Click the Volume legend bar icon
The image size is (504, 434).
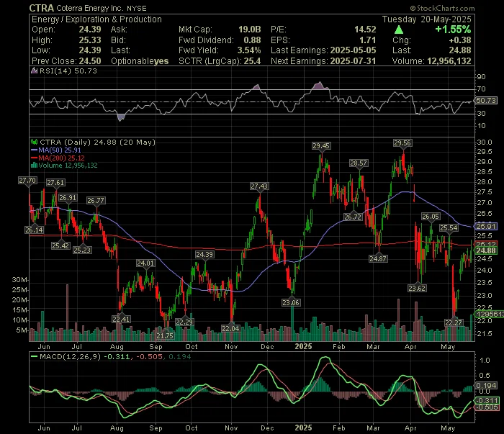click(34, 166)
